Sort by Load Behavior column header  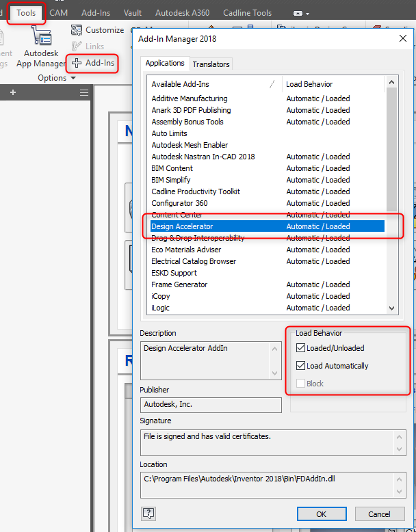[x=333, y=84]
